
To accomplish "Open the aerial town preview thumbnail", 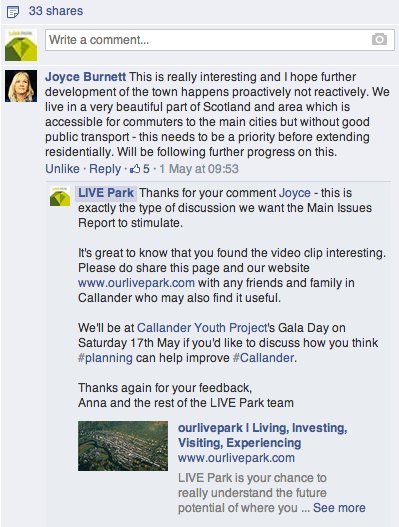I will coord(123,446).
